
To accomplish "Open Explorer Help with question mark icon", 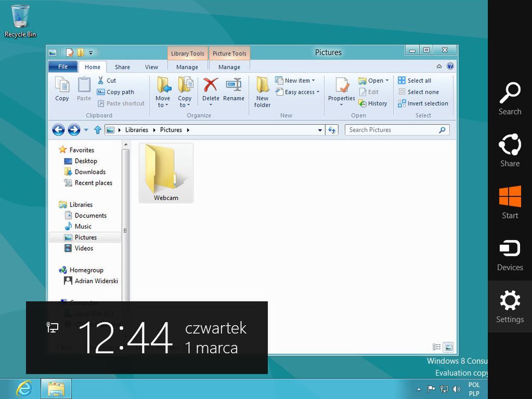I will (x=450, y=66).
